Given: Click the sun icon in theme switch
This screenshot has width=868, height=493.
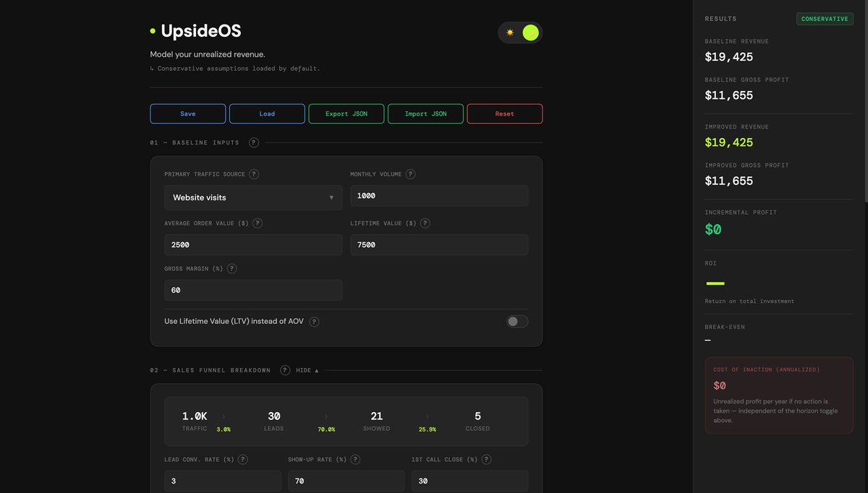Looking at the screenshot, I should [x=510, y=33].
